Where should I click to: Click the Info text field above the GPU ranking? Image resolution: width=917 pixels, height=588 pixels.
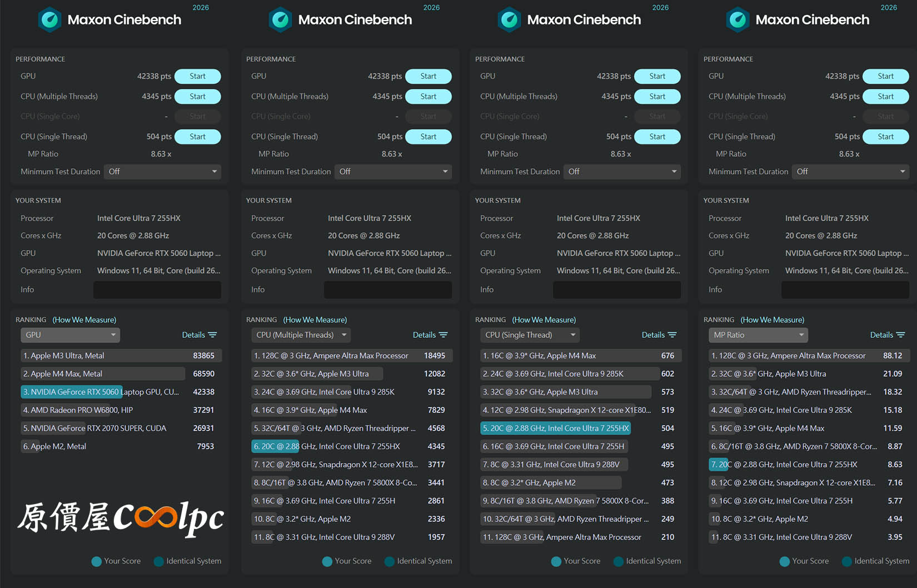[157, 290]
